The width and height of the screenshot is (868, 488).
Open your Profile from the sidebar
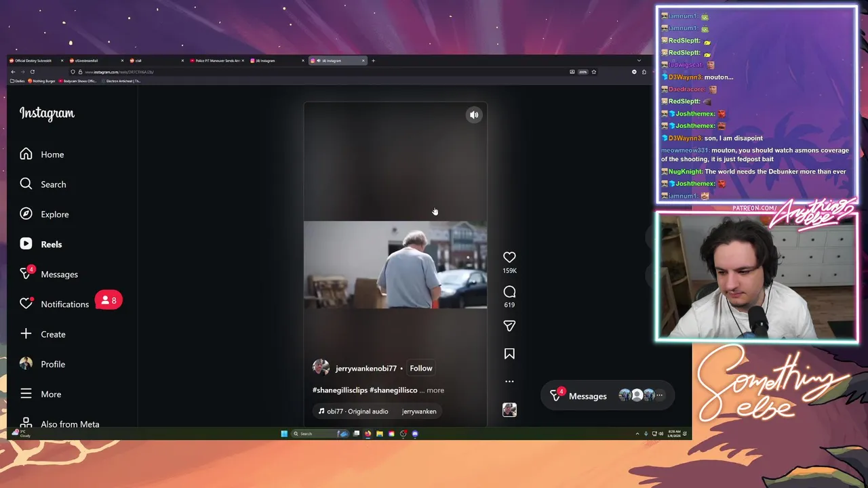[x=43, y=364]
